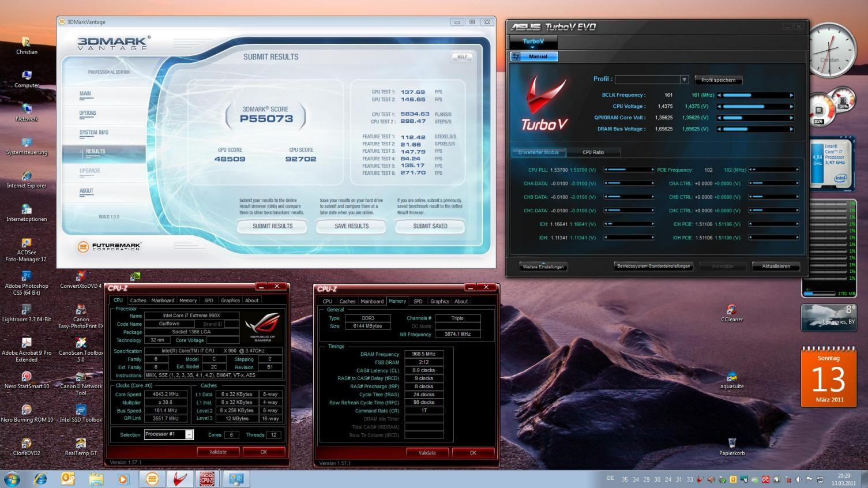Open Internet Explorer from the taskbar
Viewport: 868px width, 488px height.
(40, 479)
